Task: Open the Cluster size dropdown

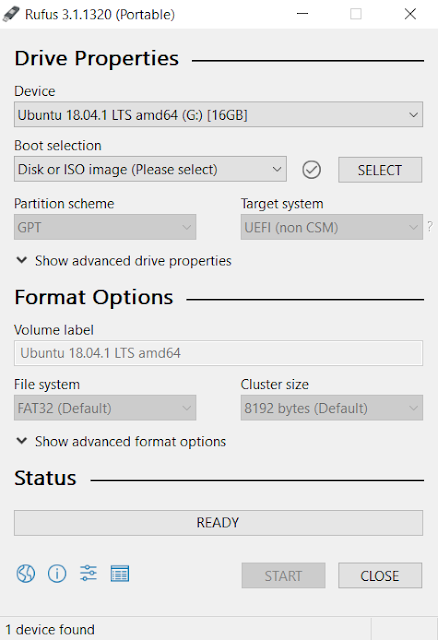Action: (331, 408)
